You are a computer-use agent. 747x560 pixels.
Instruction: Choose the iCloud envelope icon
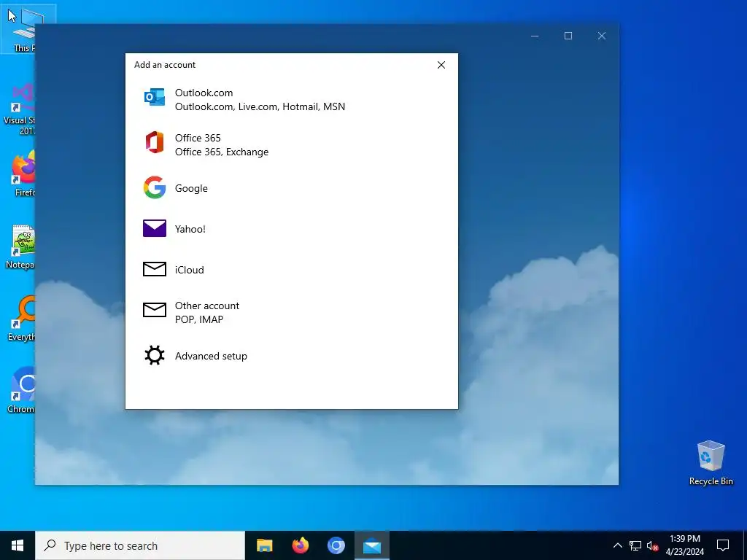pos(155,269)
